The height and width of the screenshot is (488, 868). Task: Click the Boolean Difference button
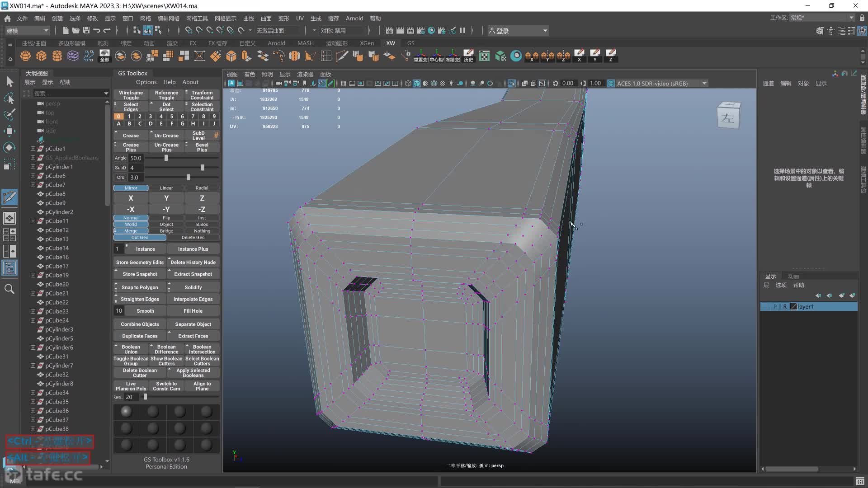coord(166,349)
